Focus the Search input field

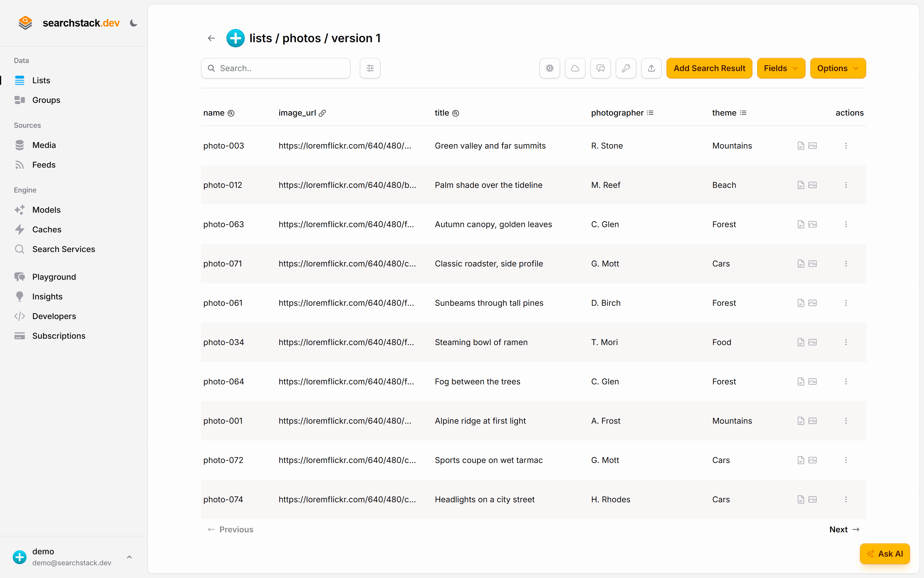click(276, 68)
